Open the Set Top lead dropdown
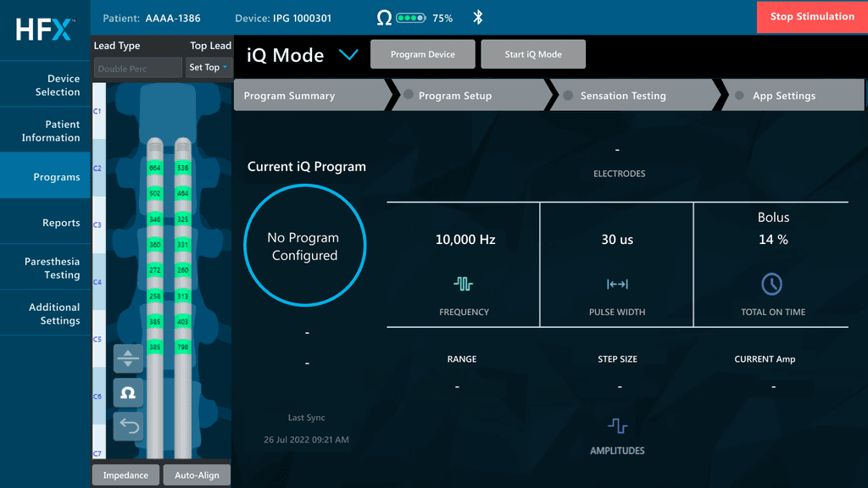868x488 pixels. pyautogui.click(x=209, y=67)
